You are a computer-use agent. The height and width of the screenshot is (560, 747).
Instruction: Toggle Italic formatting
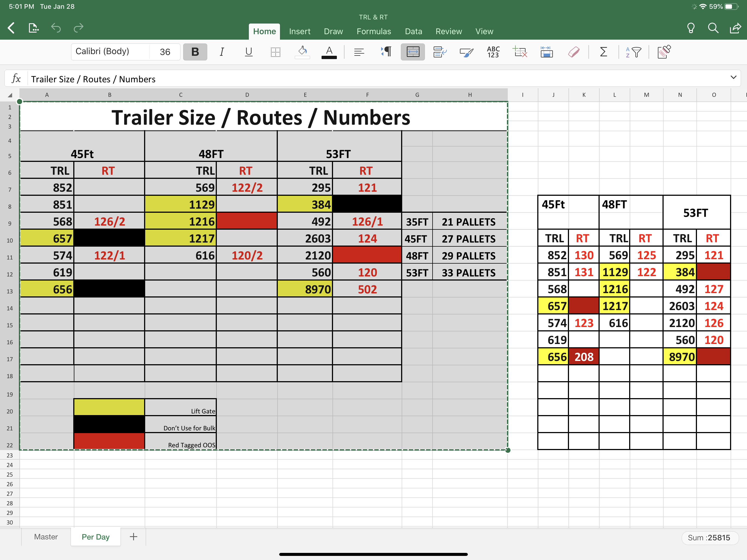(x=221, y=52)
